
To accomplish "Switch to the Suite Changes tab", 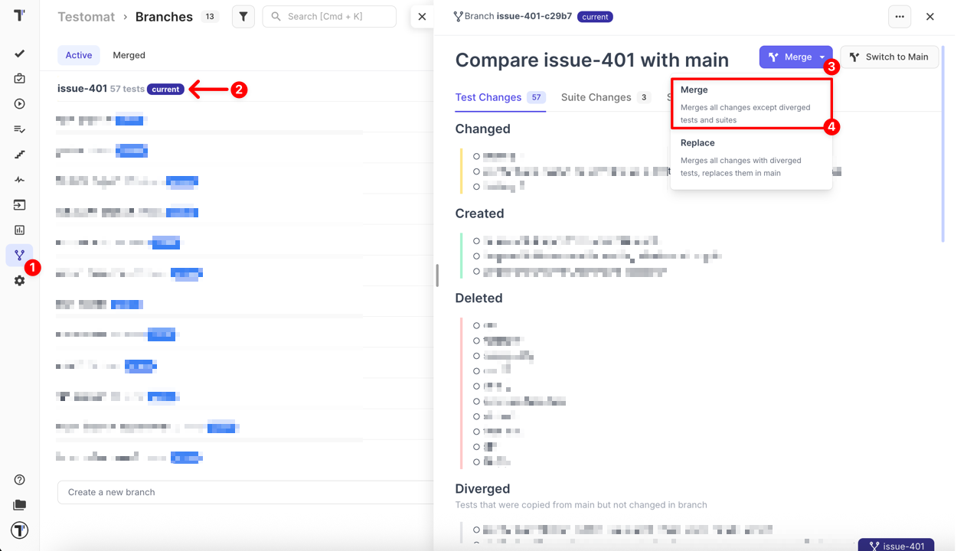I will (596, 97).
